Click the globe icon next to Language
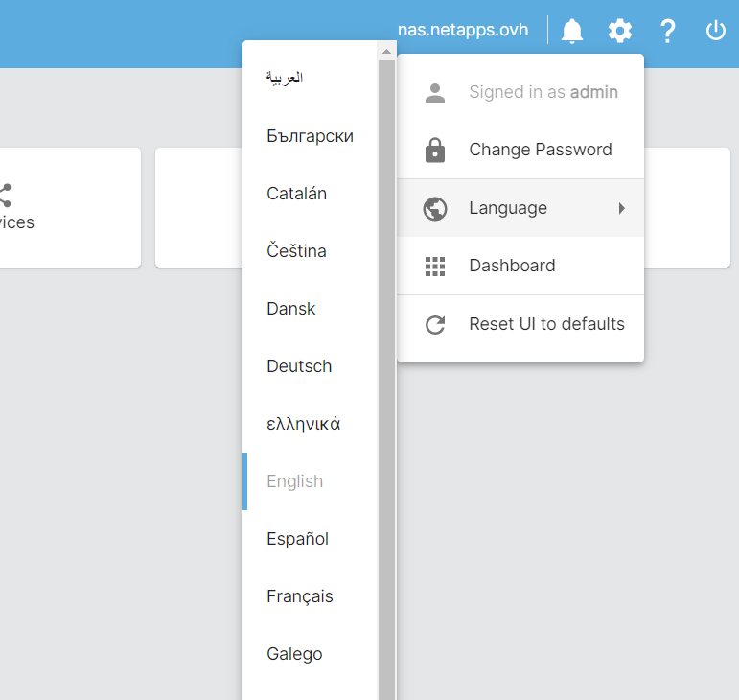 pos(435,208)
